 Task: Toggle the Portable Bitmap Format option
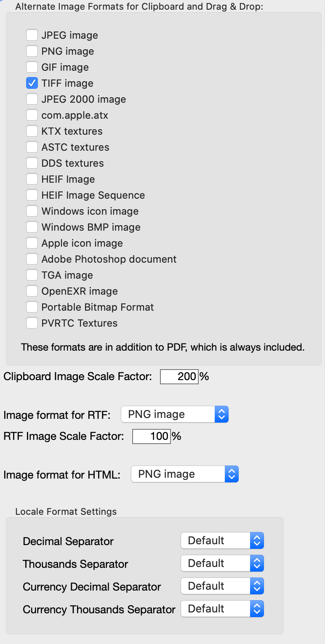click(x=32, y=307)
